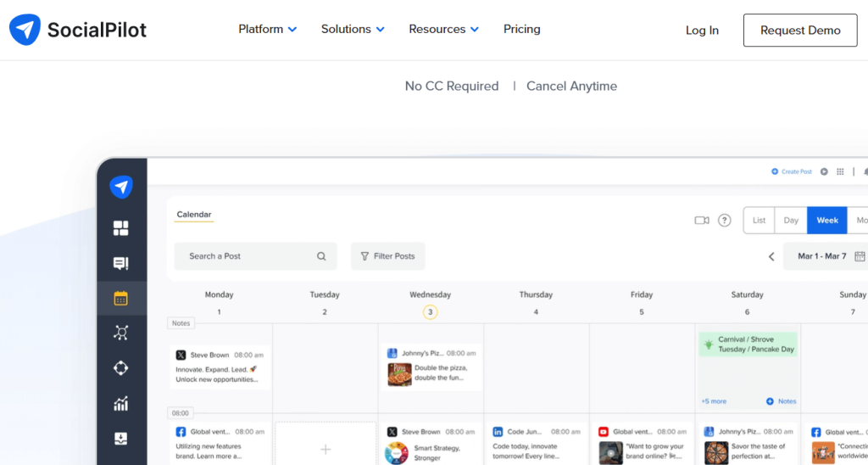Viewport: 868px width, 465px height.
Task: Add Notes on Saturday
Action: click(781, 401)
